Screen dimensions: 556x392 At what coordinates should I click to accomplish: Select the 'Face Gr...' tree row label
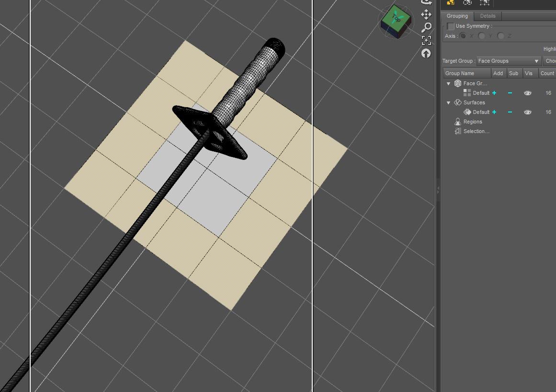click(475, 83)
